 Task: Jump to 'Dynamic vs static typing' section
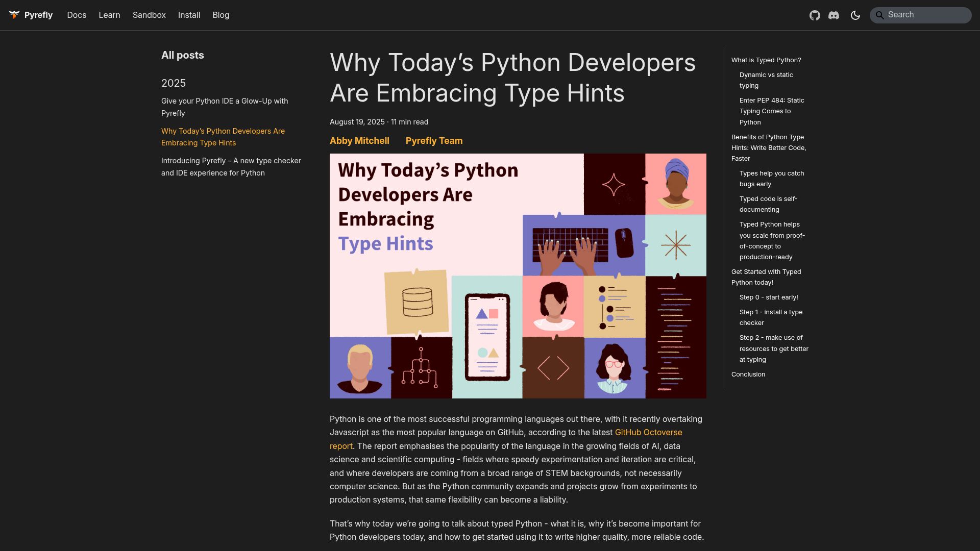766,80
